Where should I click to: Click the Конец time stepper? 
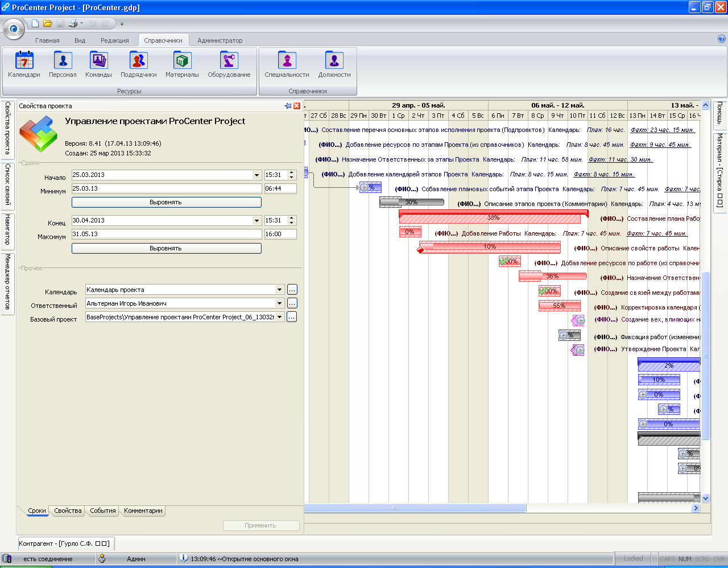[x=292, y=220]
